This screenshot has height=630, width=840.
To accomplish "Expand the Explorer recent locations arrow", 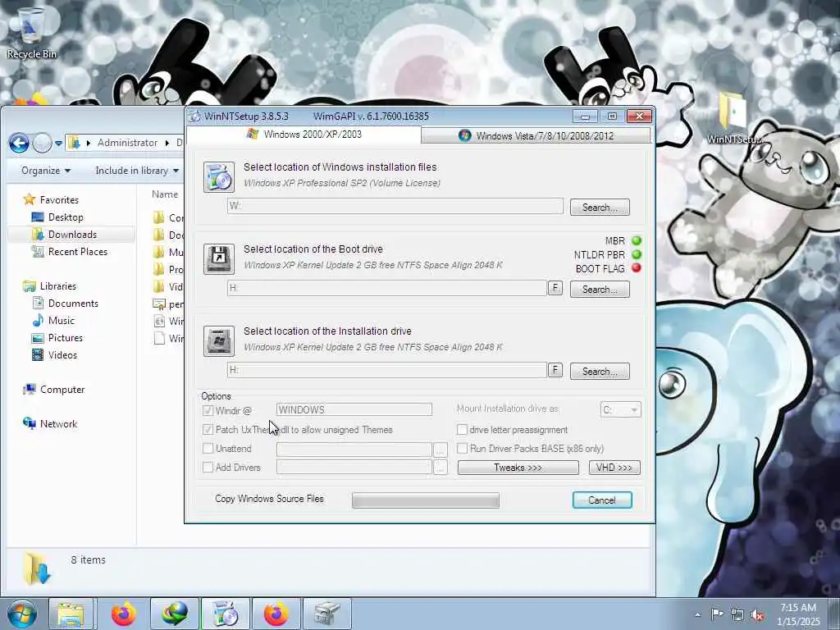I will [x=58, y=143].
